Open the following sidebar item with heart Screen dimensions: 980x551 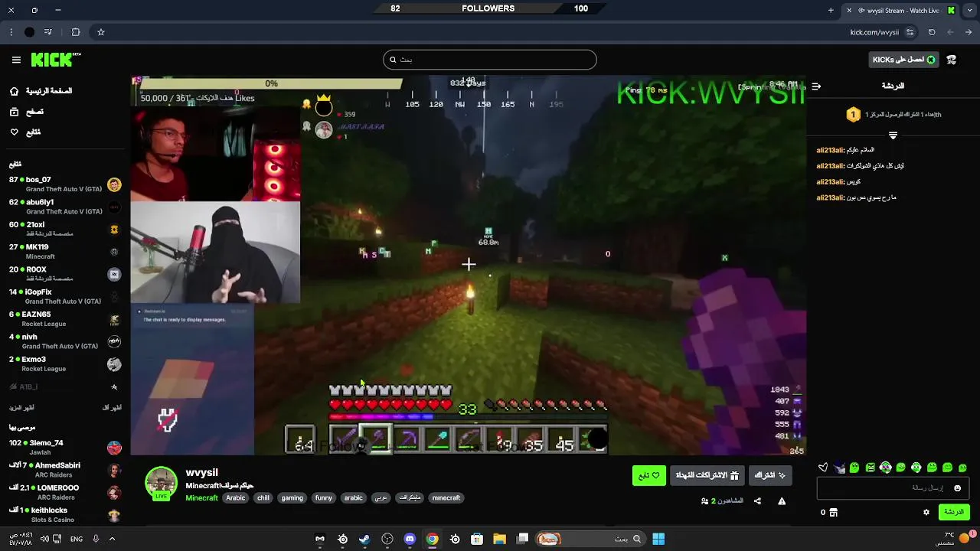point(24,132)
